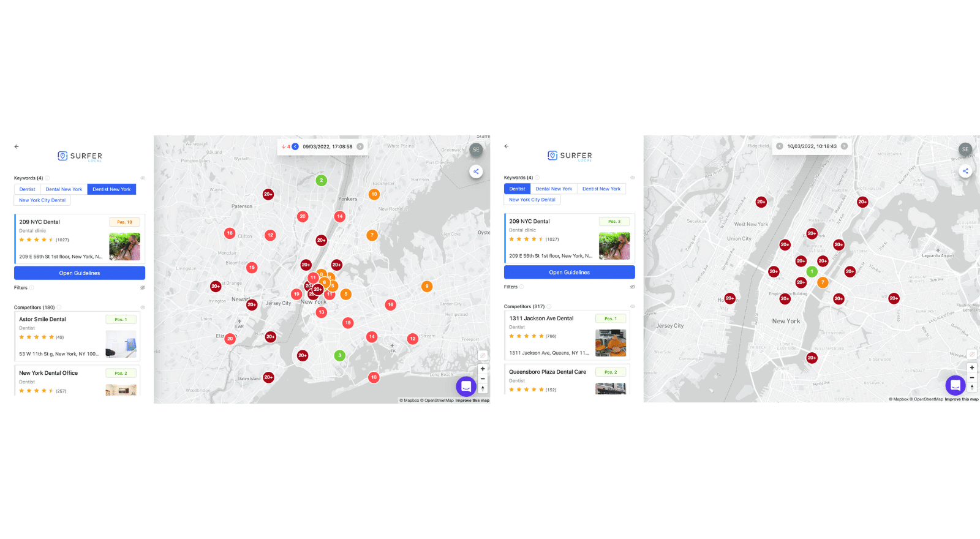
Task: Go back using the arrow above Competitors (317)
Action: (x=507, y=146)
